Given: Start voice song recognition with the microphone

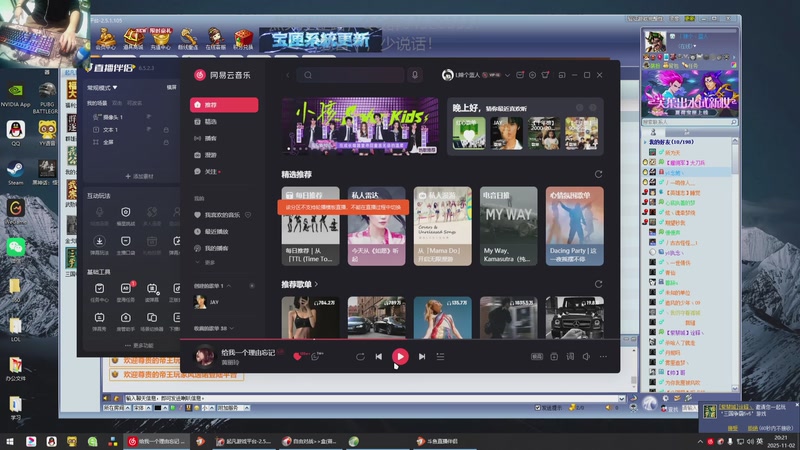Looking at the screenshot, I should 415,75.
